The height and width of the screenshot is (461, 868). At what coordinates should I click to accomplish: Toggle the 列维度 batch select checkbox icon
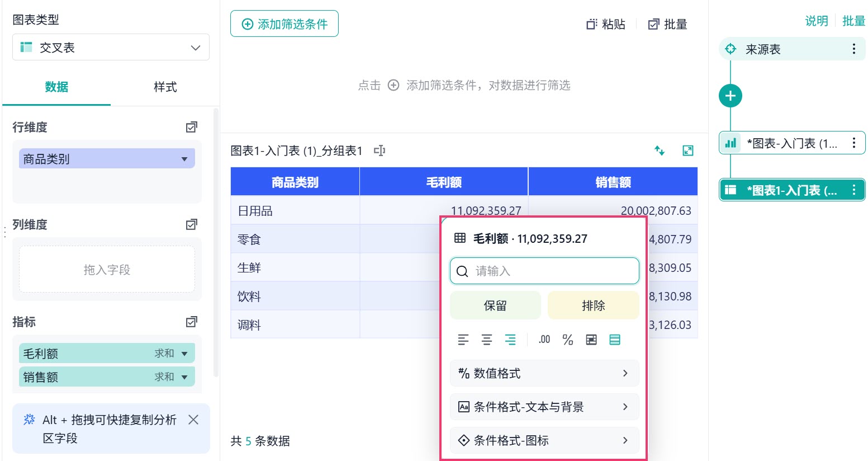(192, 224)
